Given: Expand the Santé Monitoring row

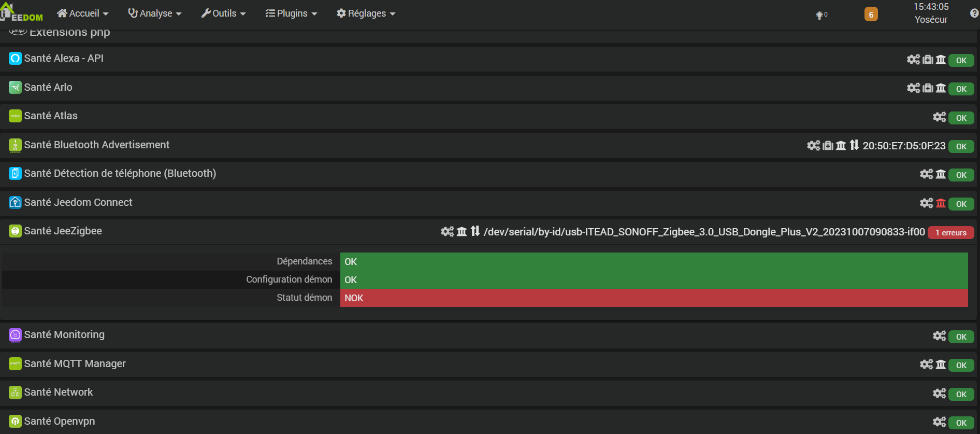Looking at the screenshot, I should [64, 335].
